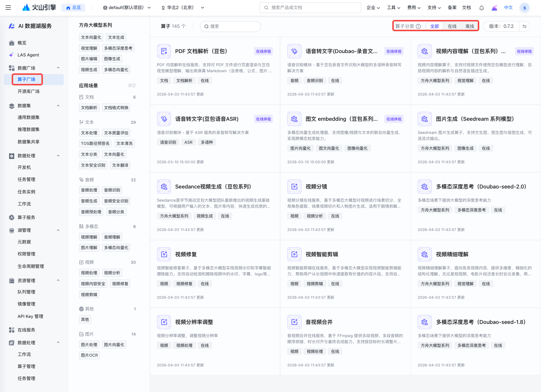Click the operator category info icon
The width and height of the screenshot is (541, 392).
click(x=418, y=26)
